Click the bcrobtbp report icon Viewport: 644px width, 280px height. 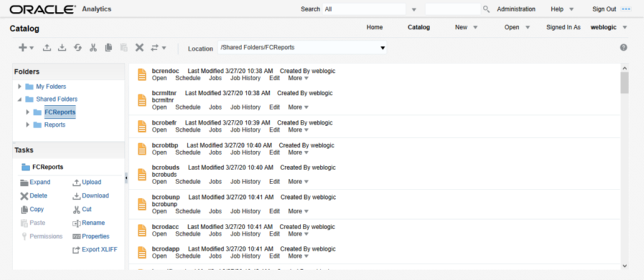click(142, 149)
